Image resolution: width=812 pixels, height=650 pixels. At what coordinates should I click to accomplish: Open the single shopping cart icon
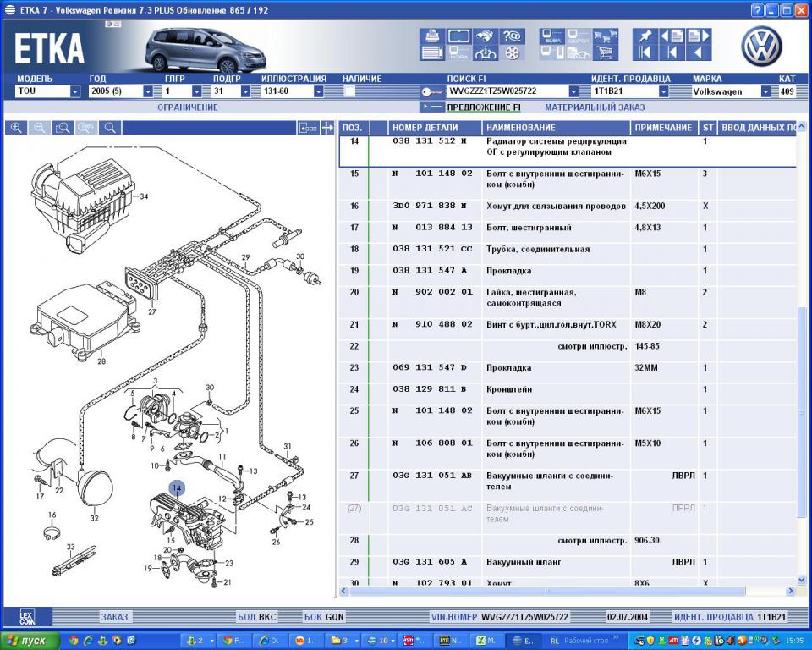point(606,52)
